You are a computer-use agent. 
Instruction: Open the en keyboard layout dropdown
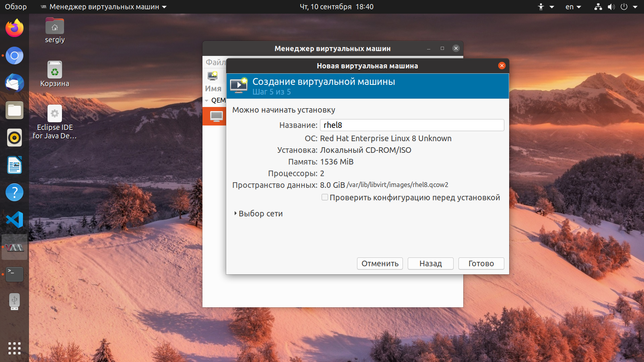click(x=573, y=7)
